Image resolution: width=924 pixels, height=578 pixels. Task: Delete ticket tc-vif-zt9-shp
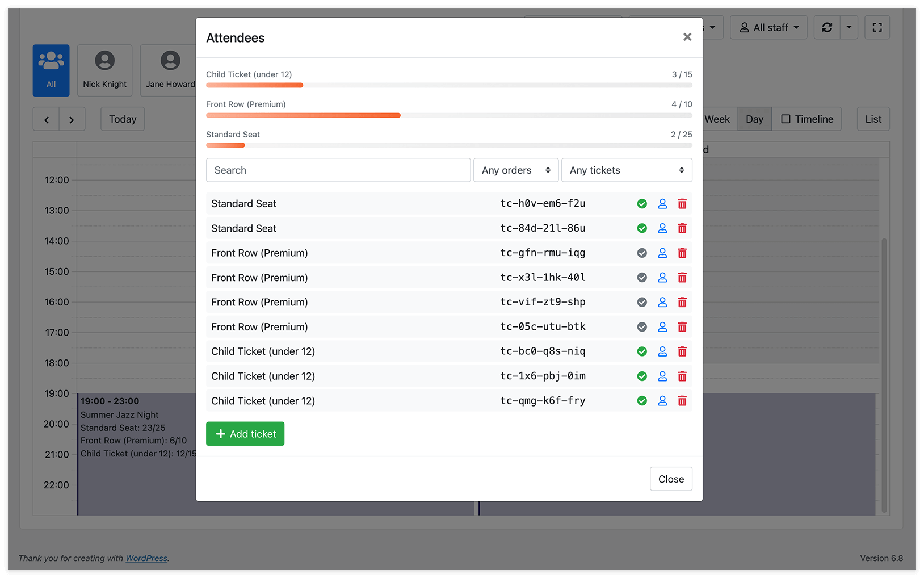click(682, 302)
